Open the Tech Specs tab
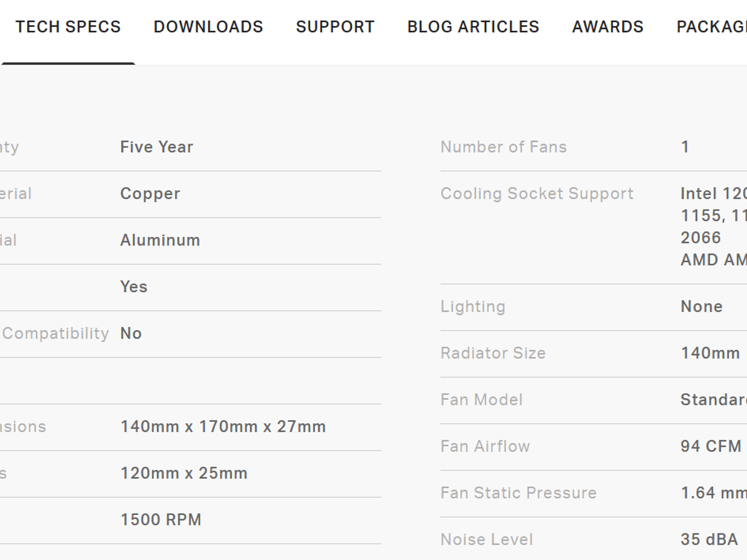747x560 pixels. tap(68, 27)
